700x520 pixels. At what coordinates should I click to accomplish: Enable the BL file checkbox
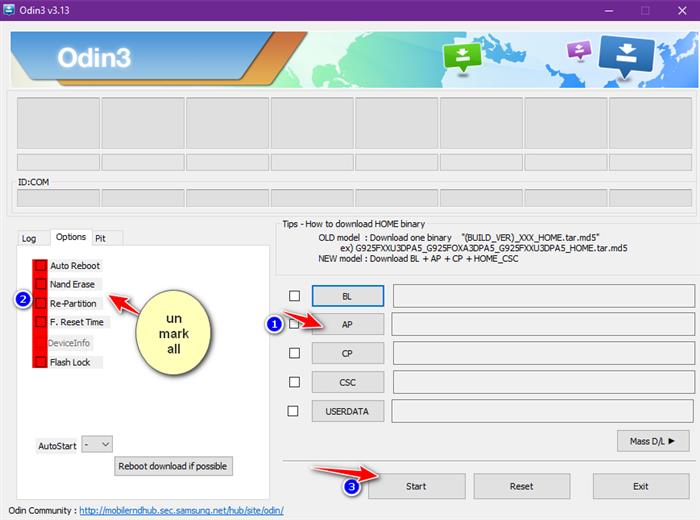294,296
